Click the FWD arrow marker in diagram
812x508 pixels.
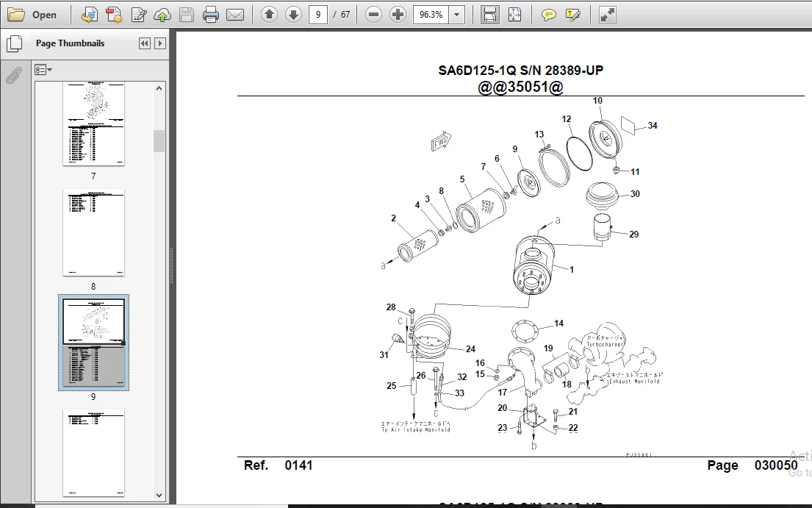[x=441, y=141]
